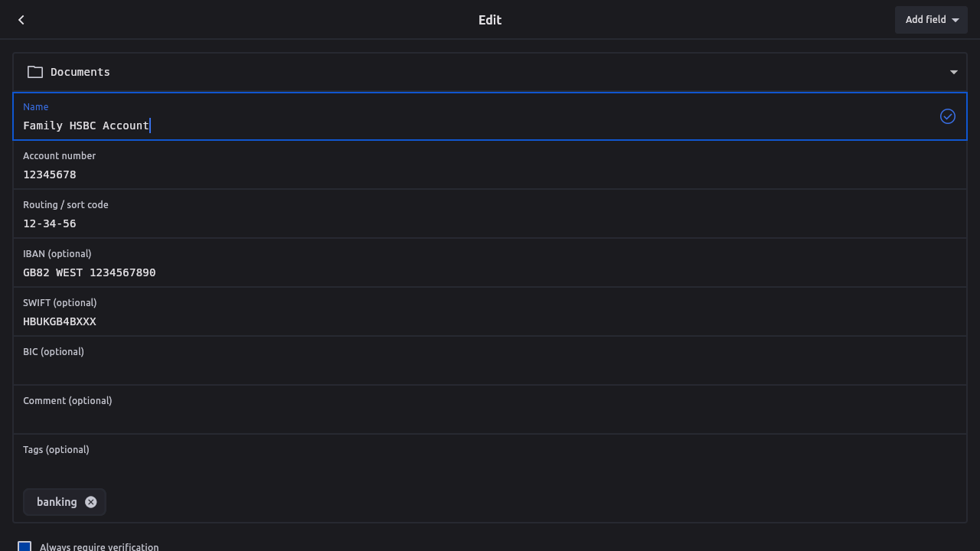Click the Add field caret arrow

click(x=955, y=20)
